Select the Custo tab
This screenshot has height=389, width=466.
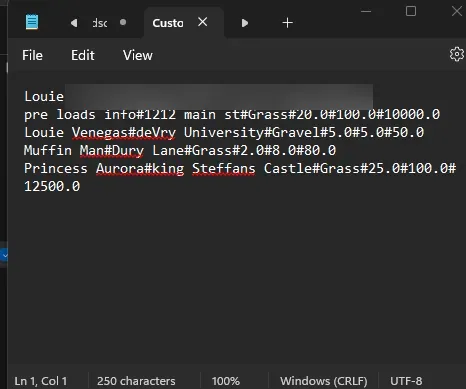pyautogui.click(x=168, y=23)
